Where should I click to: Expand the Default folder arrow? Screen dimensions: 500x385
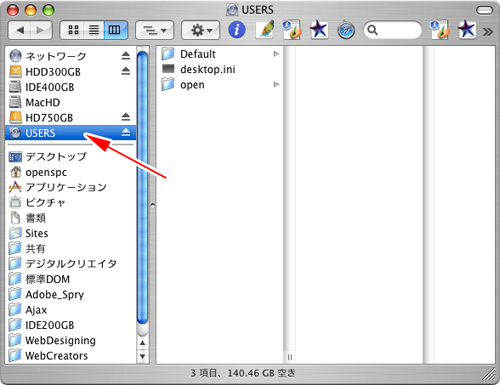(x=276, y=54)
